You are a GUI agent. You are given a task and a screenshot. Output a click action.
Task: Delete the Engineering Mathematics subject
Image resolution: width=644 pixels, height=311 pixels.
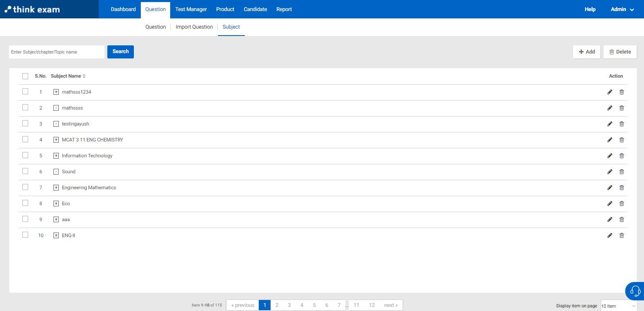point(622,188)
